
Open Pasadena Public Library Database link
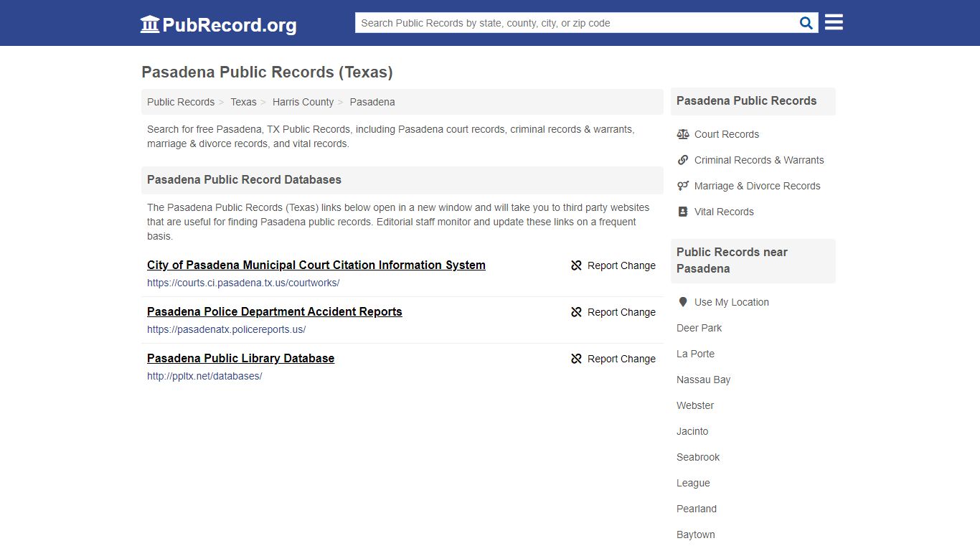click(x=241, y=358)
